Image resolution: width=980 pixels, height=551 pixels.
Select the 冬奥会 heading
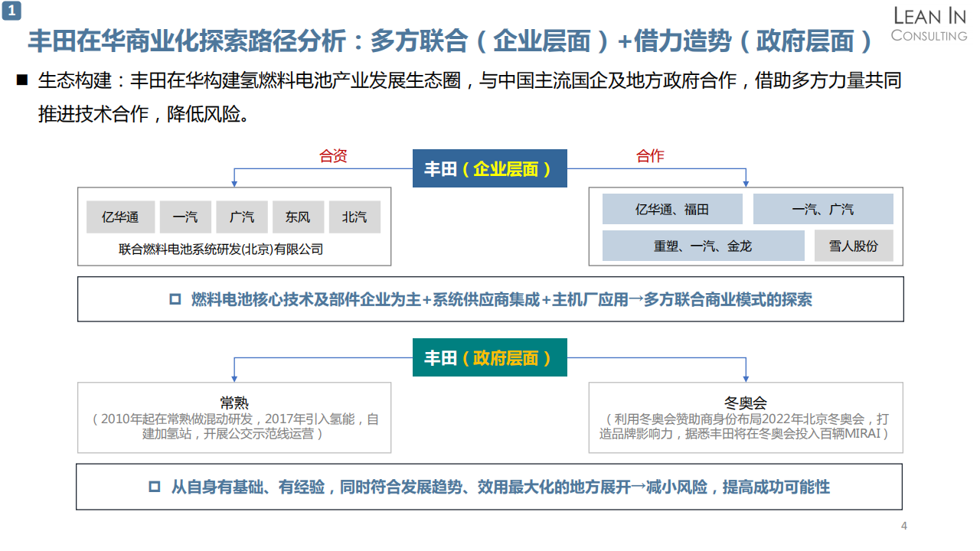pyautogui.click(x=745, y=403)
